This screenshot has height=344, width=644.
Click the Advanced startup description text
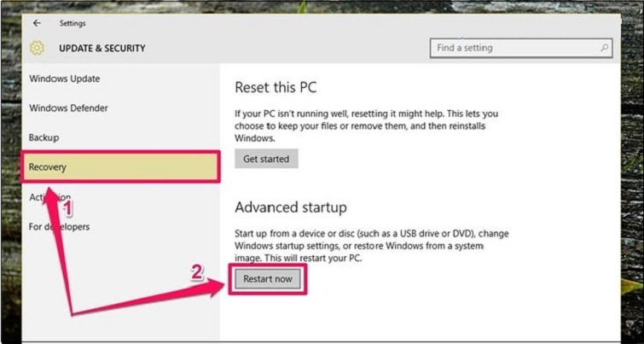tap(372, 245)
